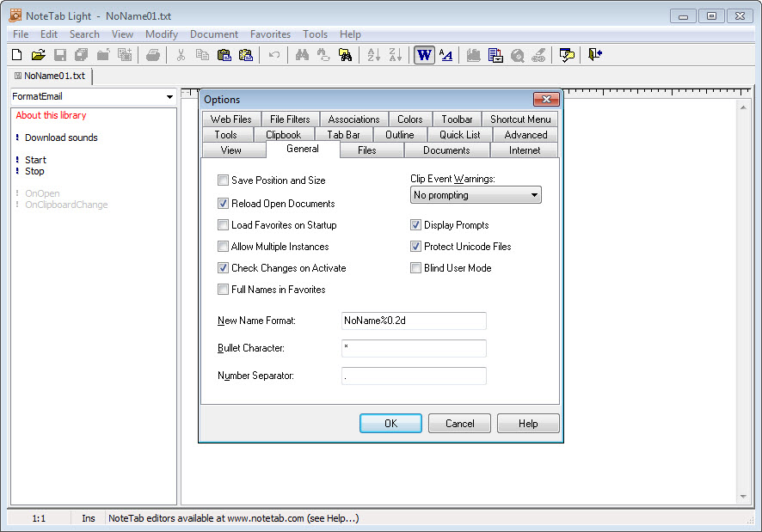Click Download sounds clip
The height and width of the screenshot is (532, 762).
coord(61,138)
